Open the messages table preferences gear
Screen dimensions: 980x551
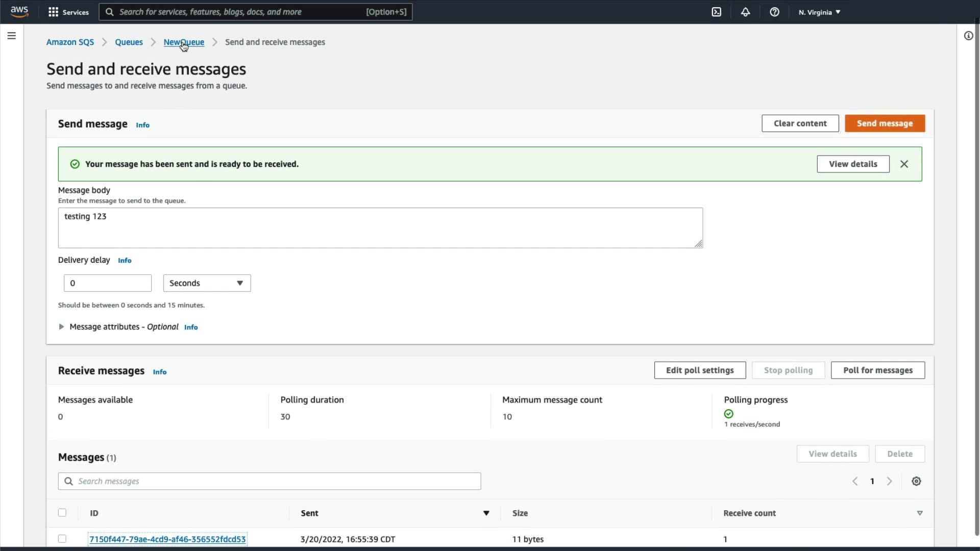916,482
